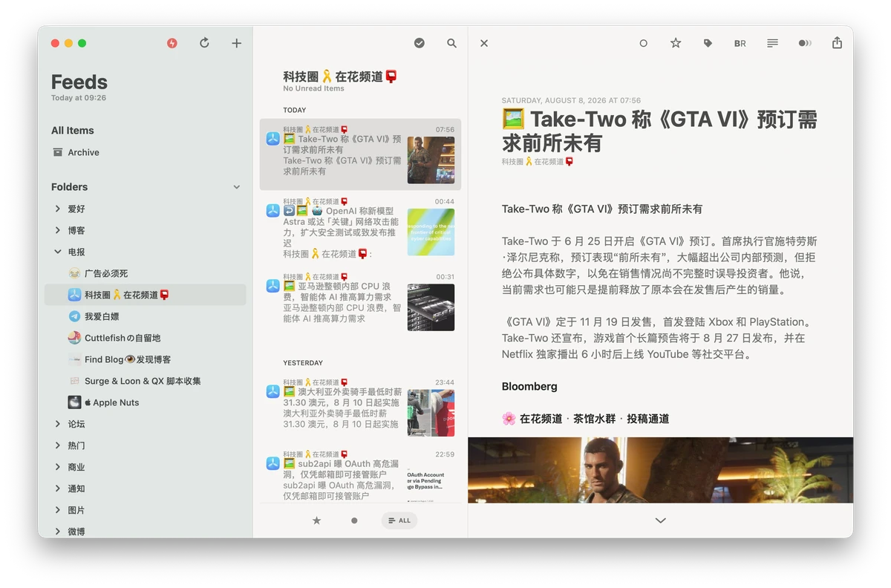Open the 我爱白嫖 feed
The image size is (891, 588).
pyautogui.click(x=145, y=316)
